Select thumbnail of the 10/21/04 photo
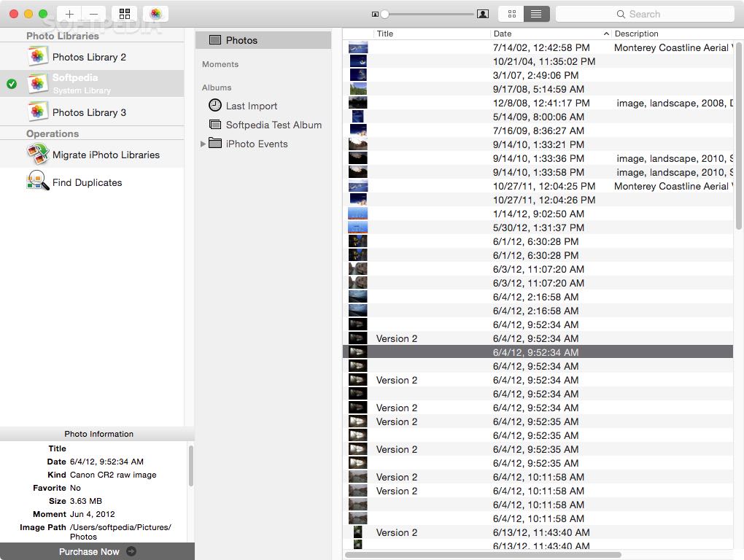This screenshot has width=744, height=560. point(357,61)
